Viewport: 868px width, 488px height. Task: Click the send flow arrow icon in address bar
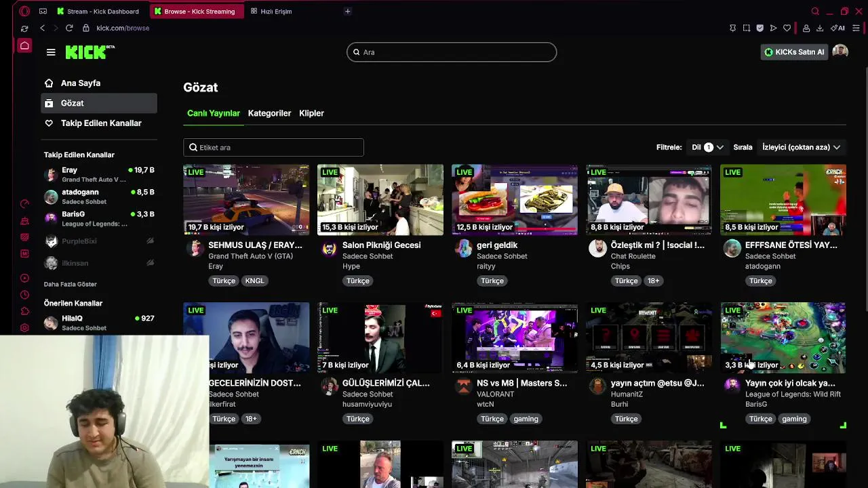pos(773,28)
